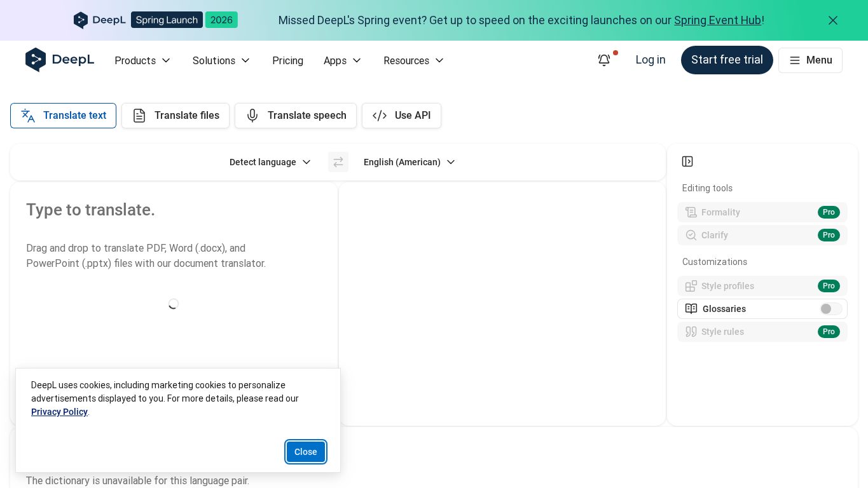Click the DeepL Spring Launch 2026 banner logo
This screenshot has height=488, width=868.
[156, 20]
